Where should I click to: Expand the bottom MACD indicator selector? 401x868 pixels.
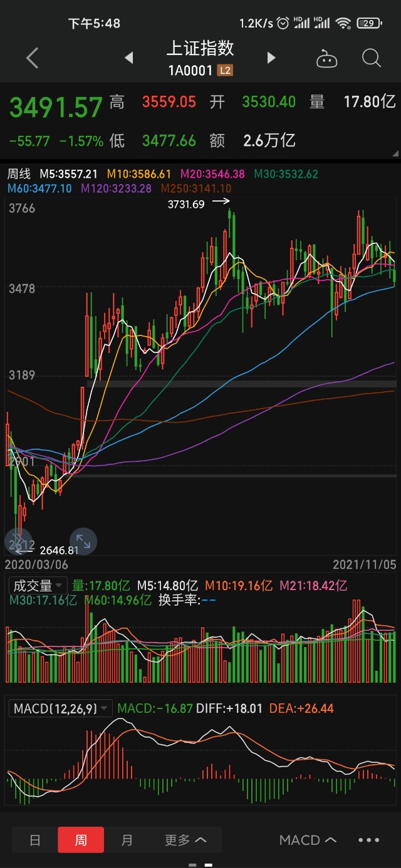[308, 840]
